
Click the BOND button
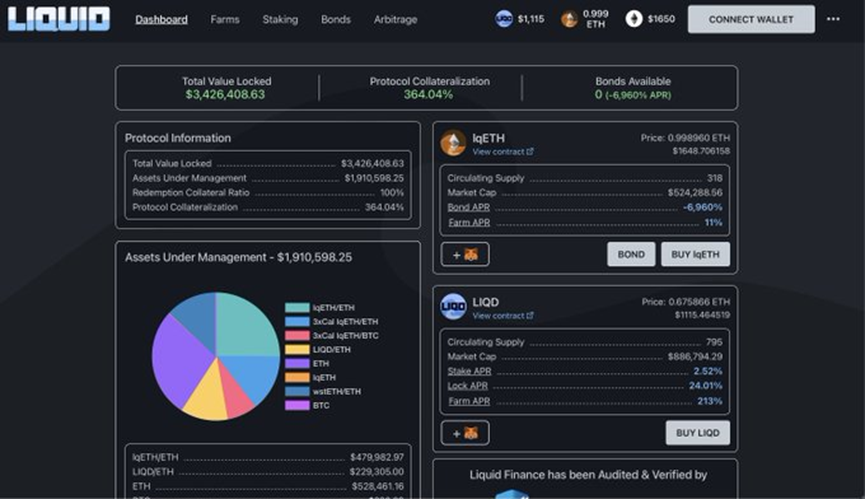click(631, 254)
